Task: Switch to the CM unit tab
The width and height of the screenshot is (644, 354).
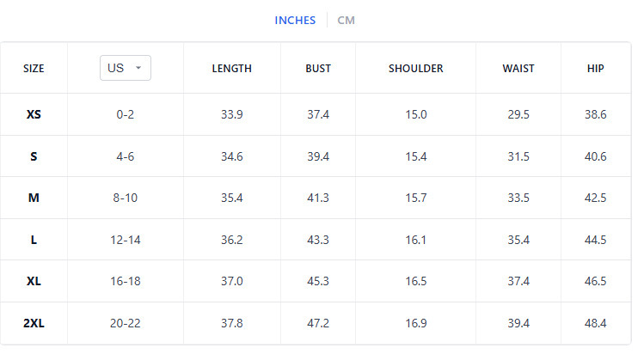Action: point(346,21)
